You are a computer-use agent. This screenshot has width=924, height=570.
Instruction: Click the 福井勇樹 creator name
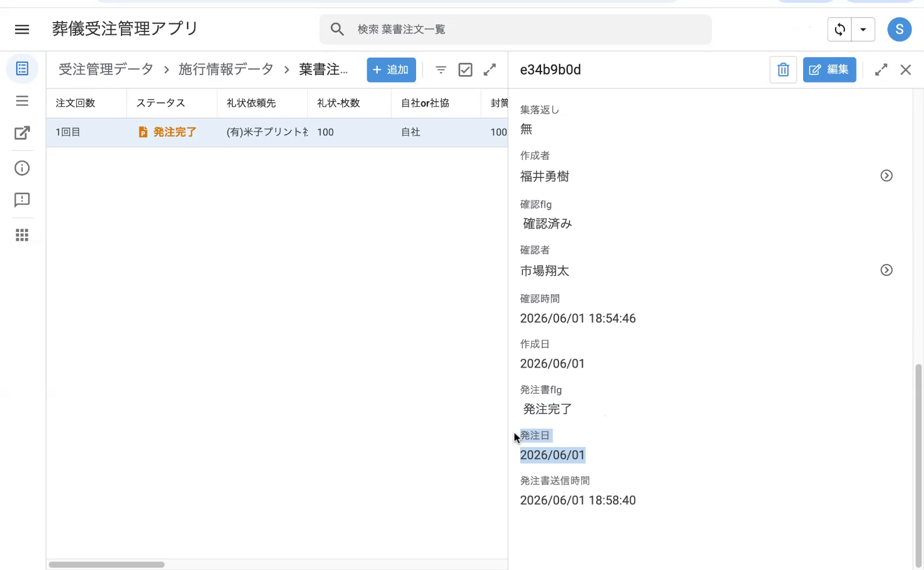click(x=545, y=176)
